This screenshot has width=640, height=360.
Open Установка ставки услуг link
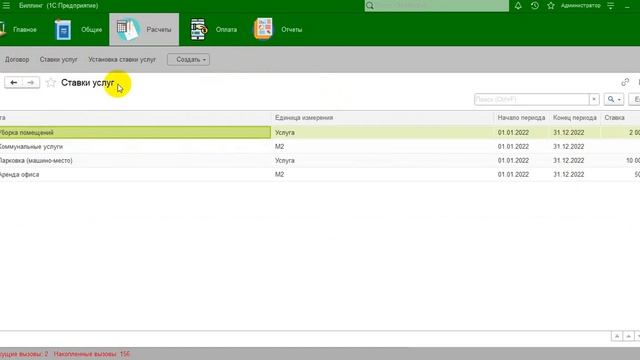pyautogui.click(x=122, y=60)
